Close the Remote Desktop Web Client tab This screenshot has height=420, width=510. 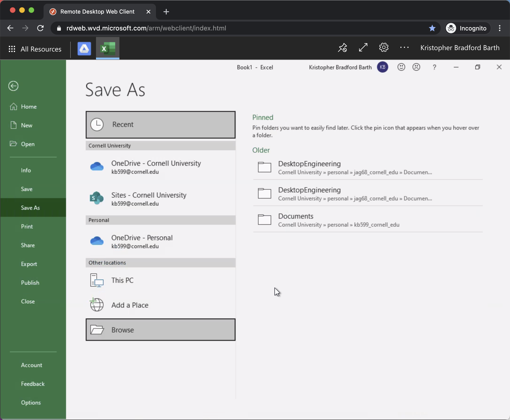[148, 12]
